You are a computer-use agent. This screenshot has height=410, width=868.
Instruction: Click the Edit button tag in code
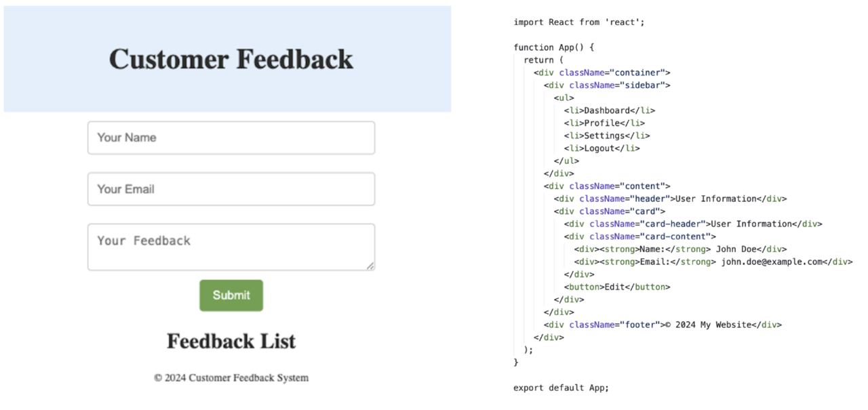coord(616,287)
